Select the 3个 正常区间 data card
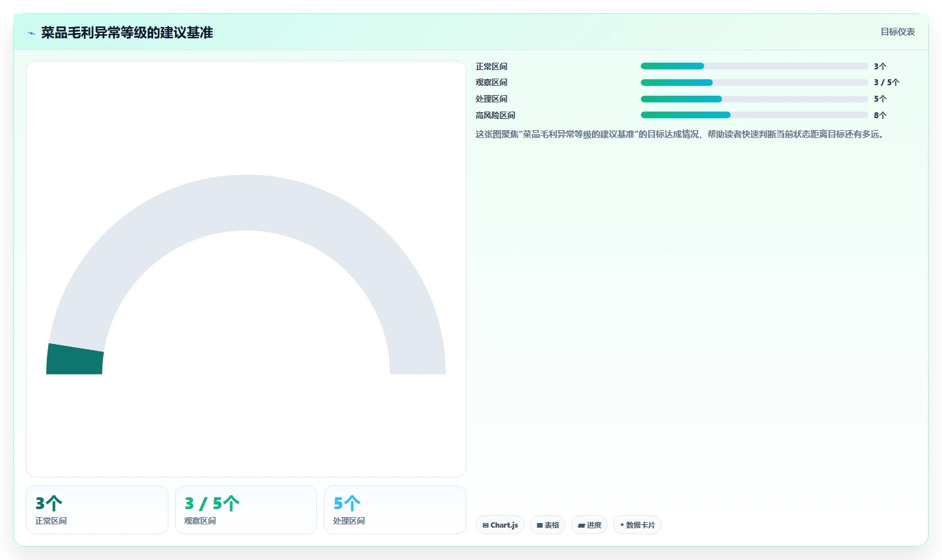This screenshot has width=942, height=560. click(97, 510)
